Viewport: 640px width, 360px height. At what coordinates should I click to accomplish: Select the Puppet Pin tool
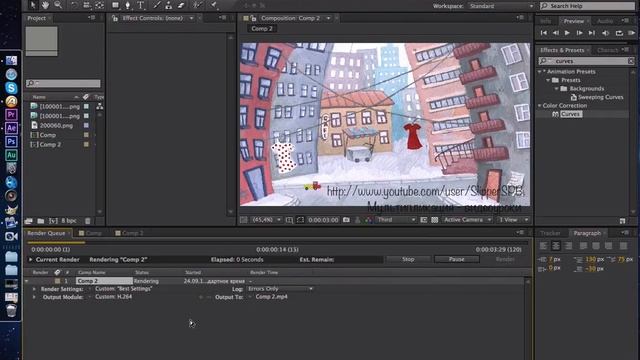pos(214,5)
